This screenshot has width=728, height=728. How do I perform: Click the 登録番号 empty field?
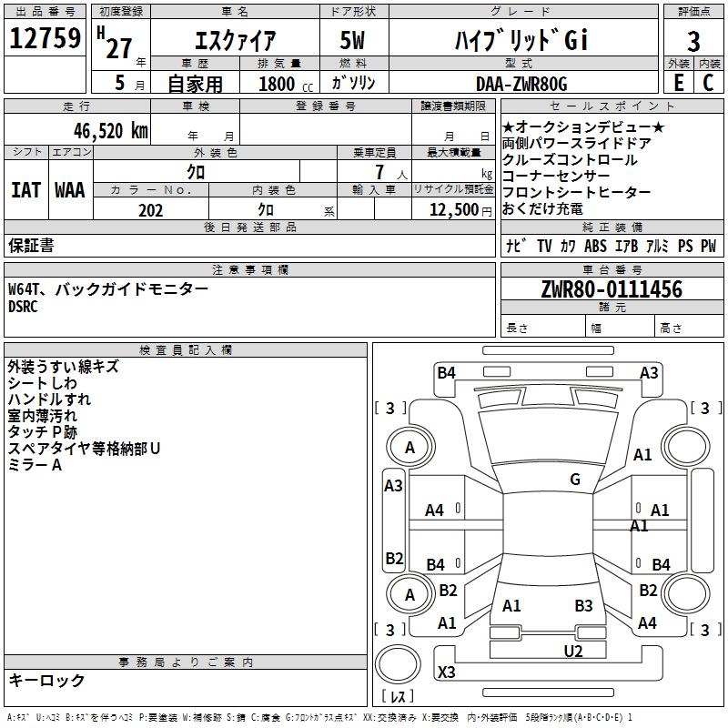coord(326,128)
